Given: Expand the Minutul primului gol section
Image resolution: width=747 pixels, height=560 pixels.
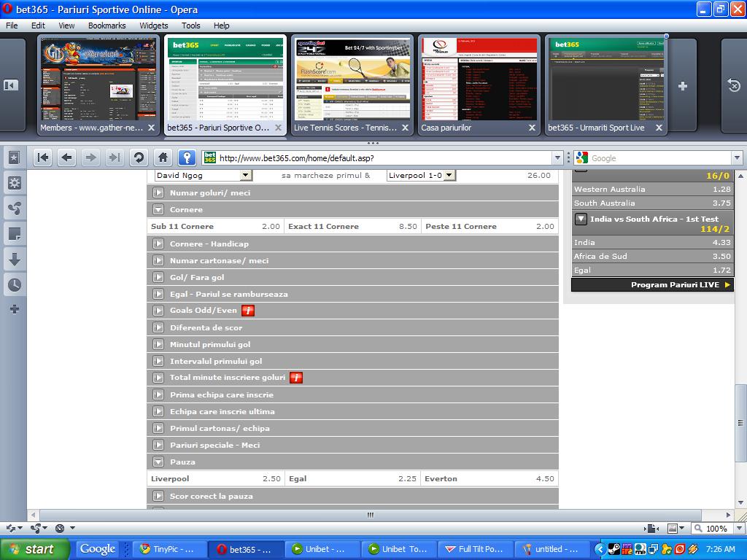Looking at the screenshot, I should (158, 345).
